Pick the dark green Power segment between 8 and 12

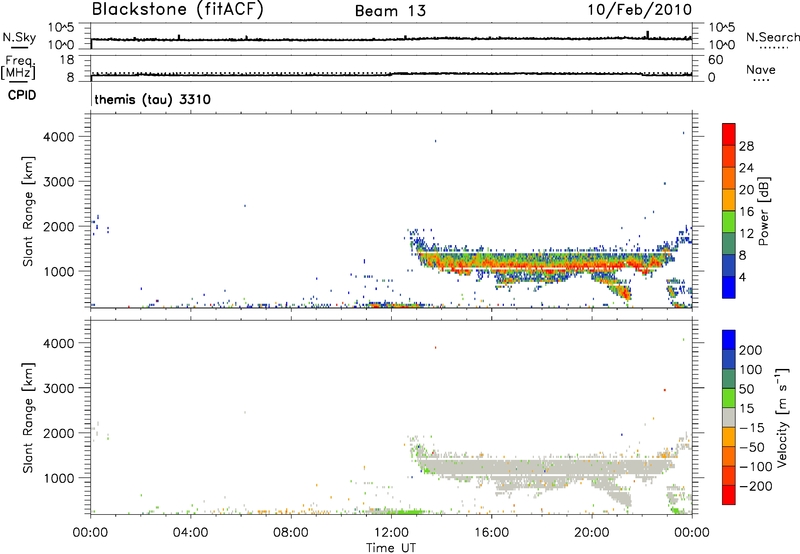click(x=729, y=244)
